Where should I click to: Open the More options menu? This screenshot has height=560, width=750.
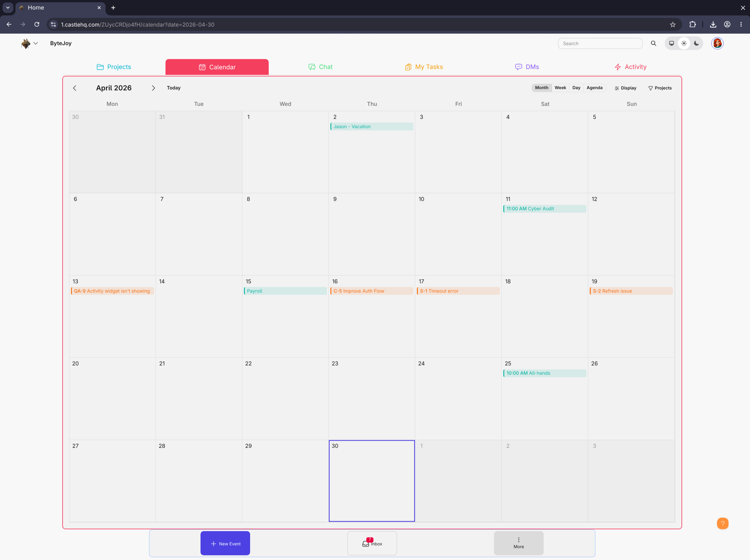[x=518, y=543]
